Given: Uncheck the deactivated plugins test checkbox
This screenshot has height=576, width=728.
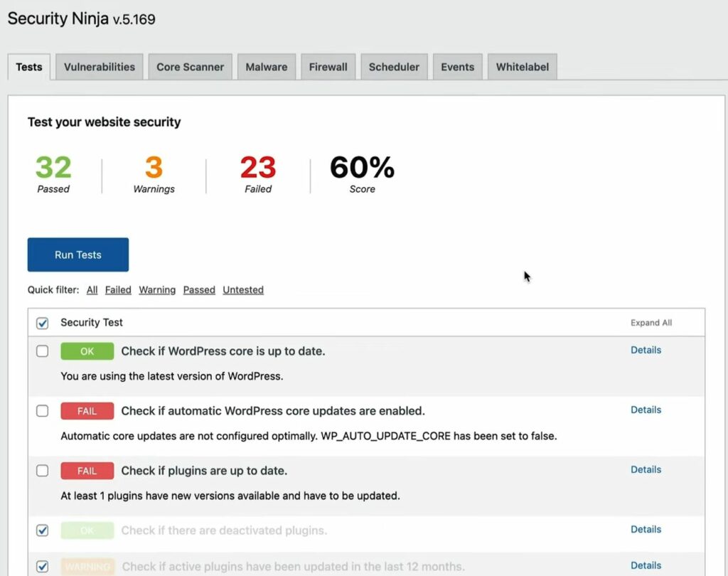Looking at the screenshot, I should [42, 530].
